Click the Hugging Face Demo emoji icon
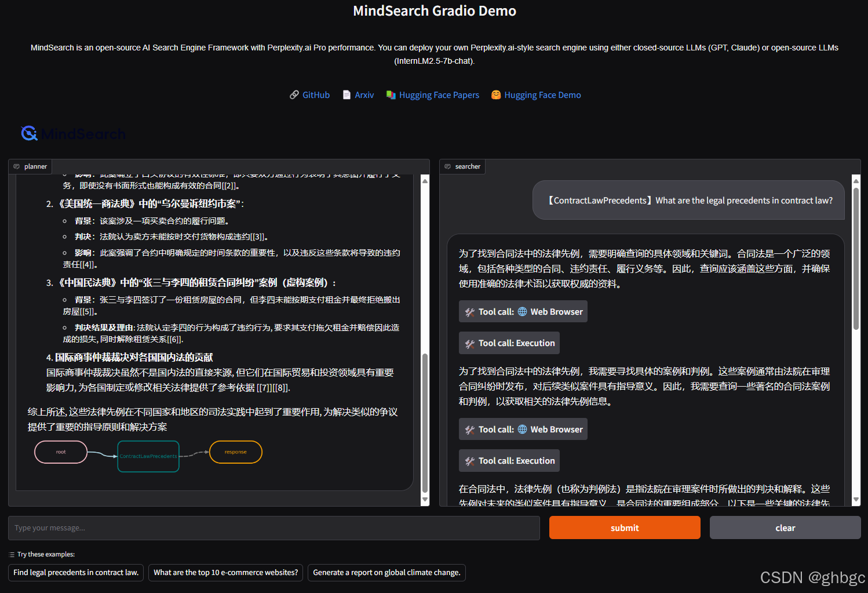This screenshot has width=868, height=593. pyautogui.click(x=496, y=95)
